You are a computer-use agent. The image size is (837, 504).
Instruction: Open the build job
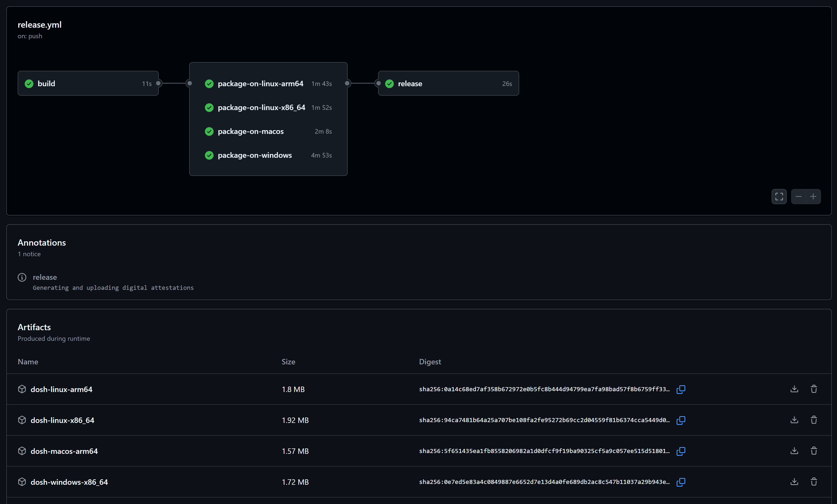(46, 84)
